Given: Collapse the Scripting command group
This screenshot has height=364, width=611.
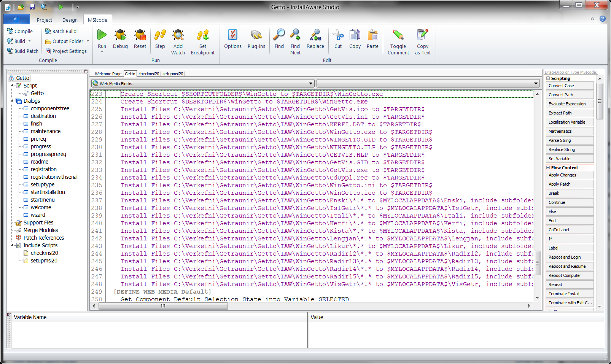Looking at the screenshot, I should (x=548, y=78).
